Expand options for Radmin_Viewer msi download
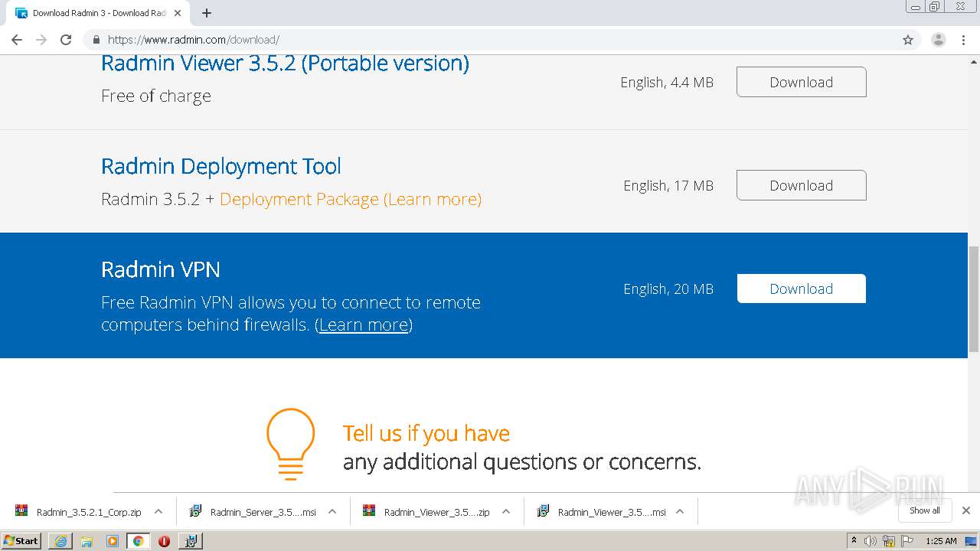Image resolution: width=980 pixels, height=551 pixels. pos(680,511)
